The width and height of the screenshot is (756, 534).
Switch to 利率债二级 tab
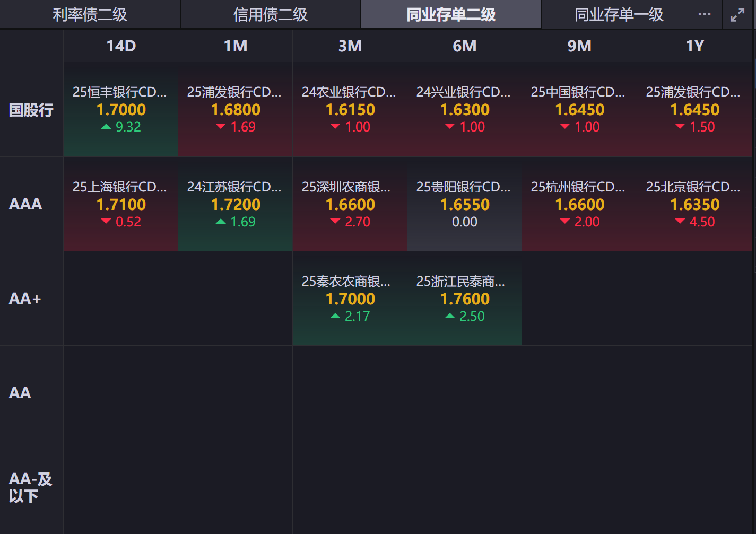(x=90, y=14)
